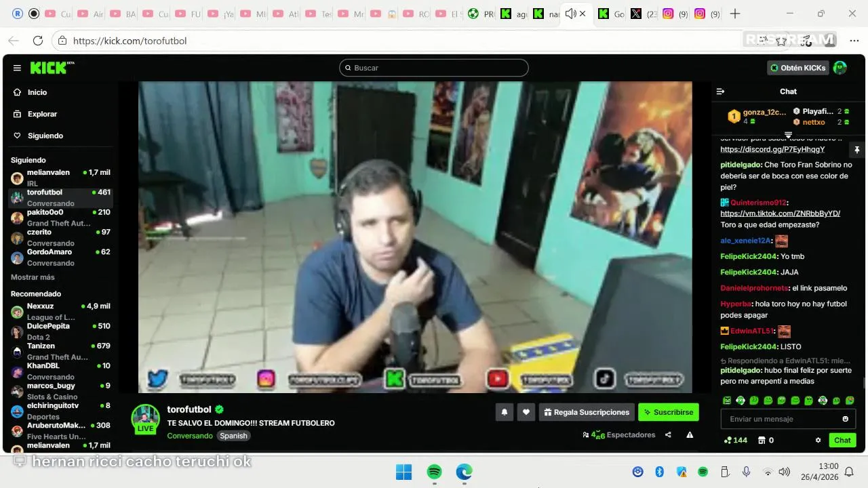Collapse the chat panel with arrow icon

721,91
